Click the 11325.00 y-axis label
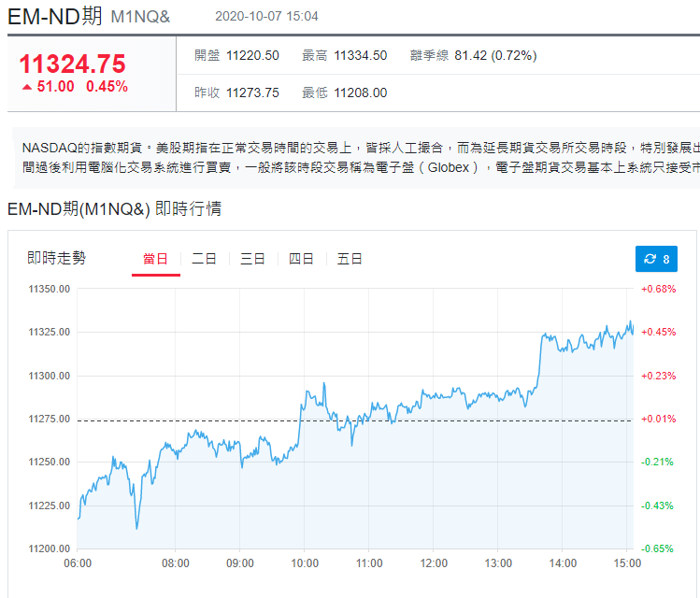700x598 pixels. [x=50, y=332]
